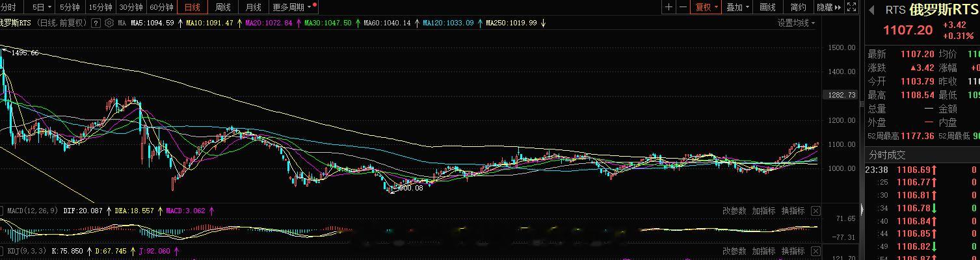Toggle the KDJ panel corner marker

click(2, 250)
